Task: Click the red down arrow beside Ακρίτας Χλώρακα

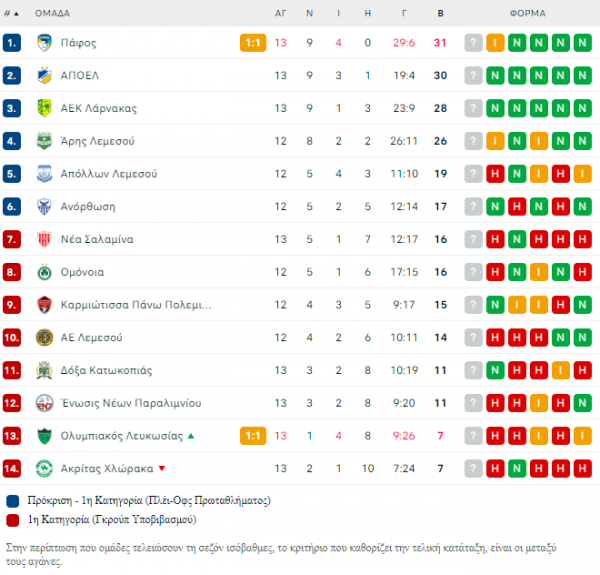Action: point(162,468)
